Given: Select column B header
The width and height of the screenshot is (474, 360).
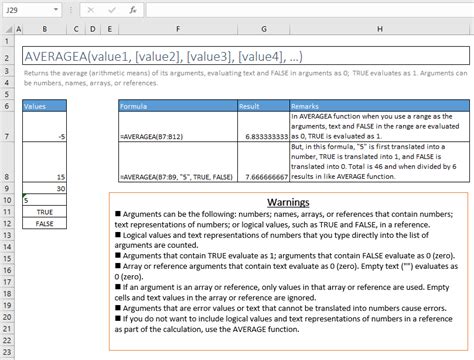Looking at the screenshot, I should [x=44, y=29].
